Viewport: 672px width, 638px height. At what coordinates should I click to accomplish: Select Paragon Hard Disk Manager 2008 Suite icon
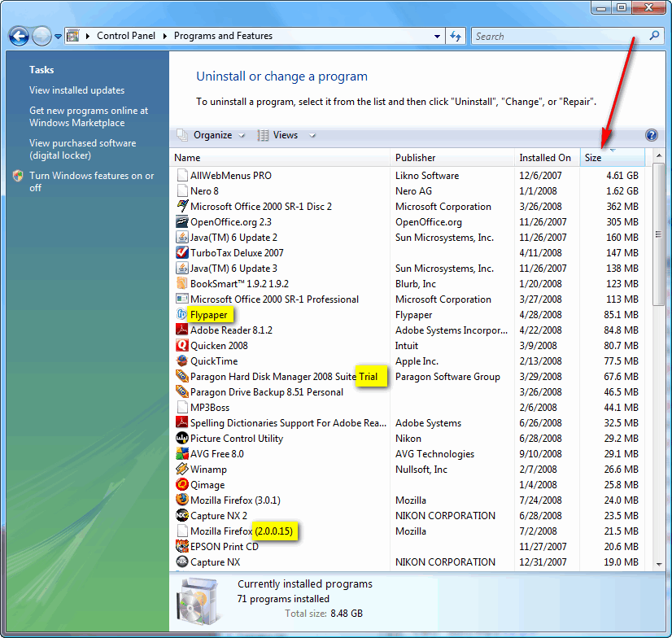[182, 376]
